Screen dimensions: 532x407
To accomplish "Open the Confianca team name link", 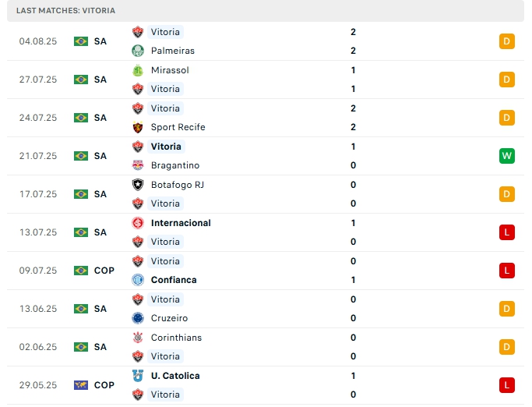I will tap(174, 280).
